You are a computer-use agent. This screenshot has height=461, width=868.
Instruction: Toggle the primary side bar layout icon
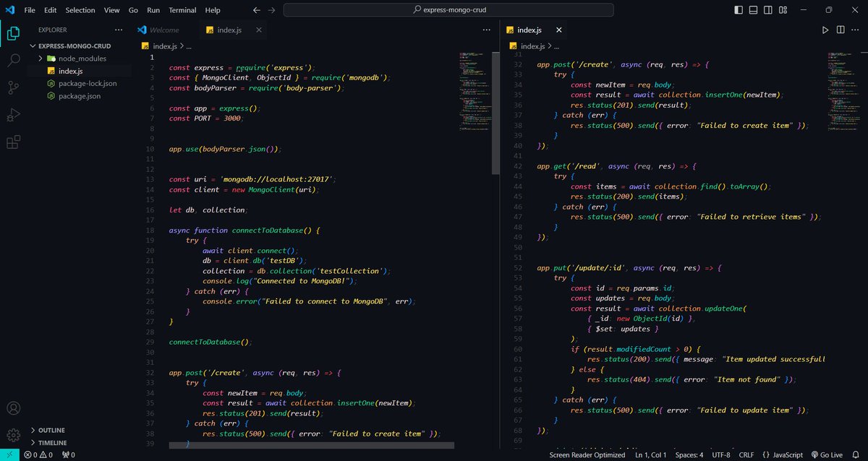point(739,10)
